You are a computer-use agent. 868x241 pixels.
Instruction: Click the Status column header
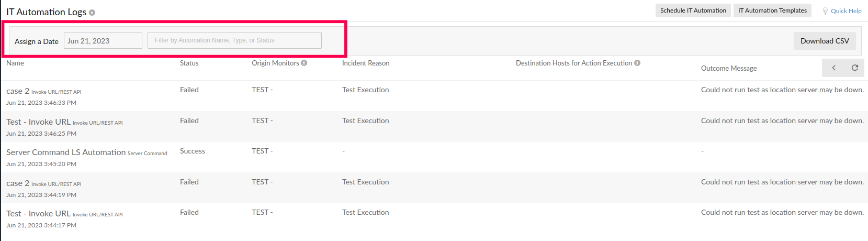pyautogui.click(x=189, y=63)
